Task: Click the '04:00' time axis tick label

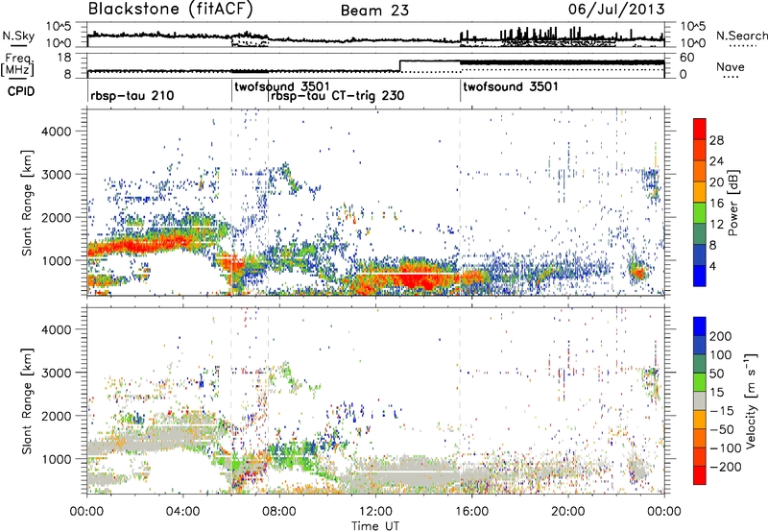Action: coord(182,512)
